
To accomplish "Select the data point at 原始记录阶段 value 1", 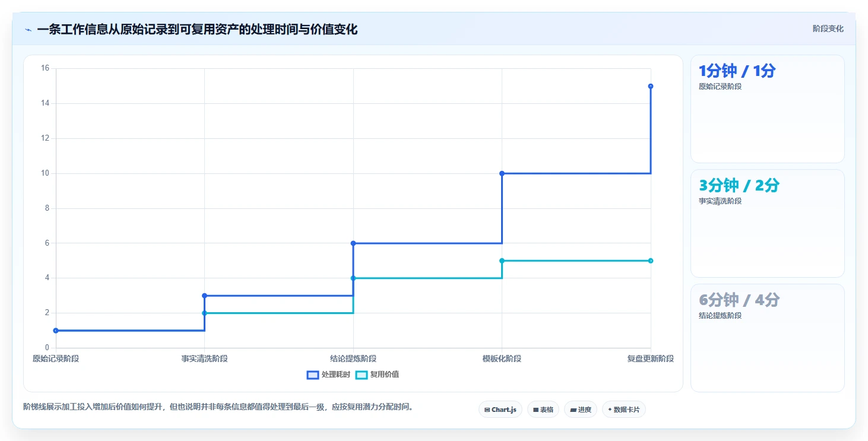I will tap(56, 331).
